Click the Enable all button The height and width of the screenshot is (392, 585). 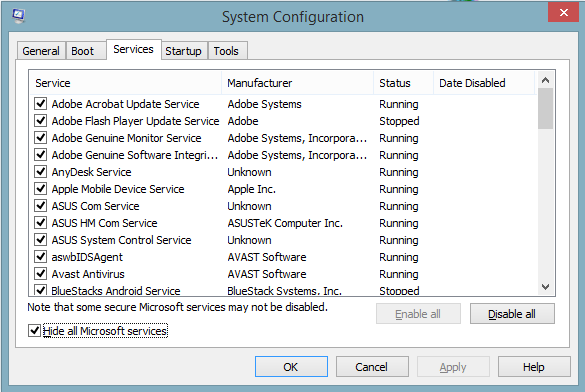click(418, 314)
